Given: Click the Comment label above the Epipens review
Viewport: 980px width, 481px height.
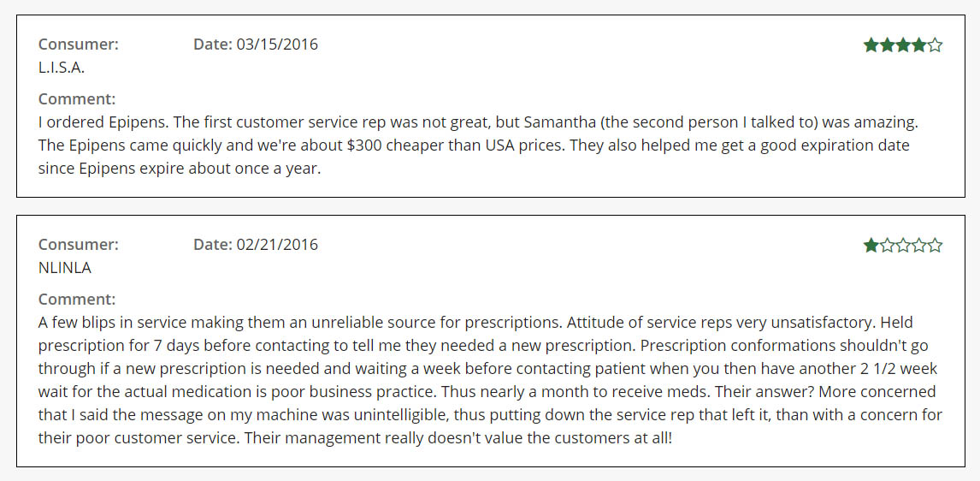Looking at the screenshot, I should [77, 98].
